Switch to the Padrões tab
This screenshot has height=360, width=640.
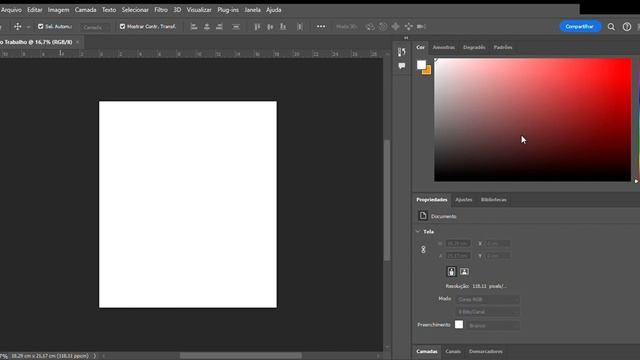coord(503,47)
